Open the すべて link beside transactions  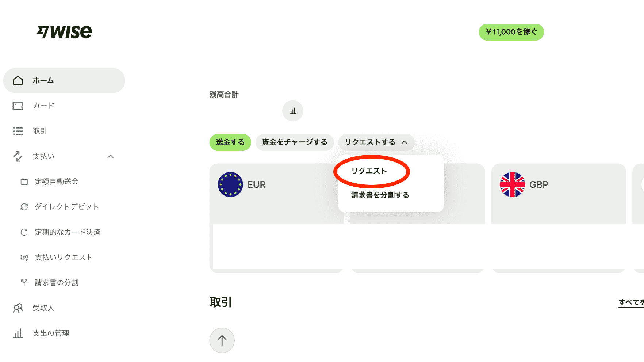[x=631, y=302]
